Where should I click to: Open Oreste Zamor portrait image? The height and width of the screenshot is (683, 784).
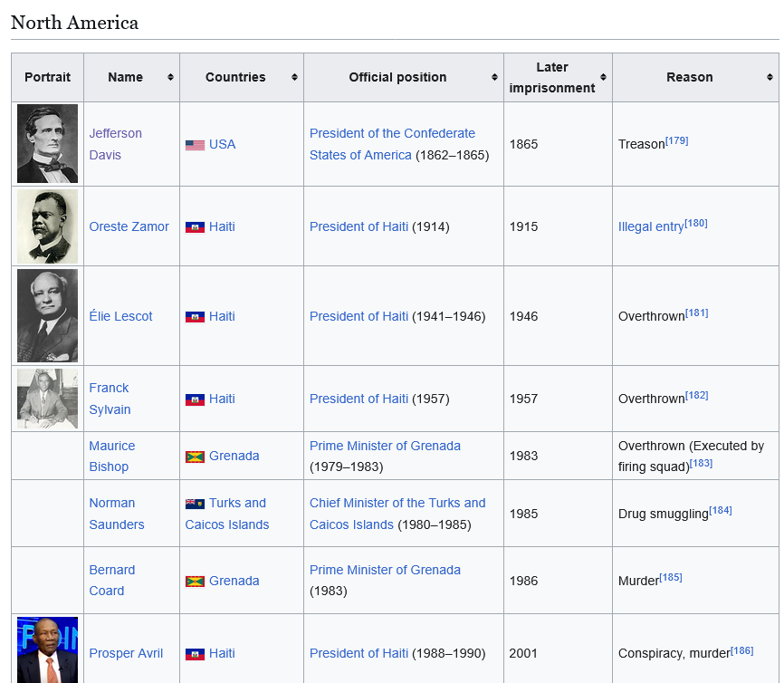click(x=47, y=226)
